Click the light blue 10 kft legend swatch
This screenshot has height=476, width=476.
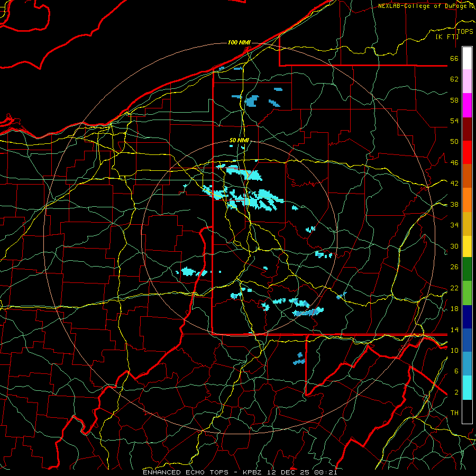467,364
